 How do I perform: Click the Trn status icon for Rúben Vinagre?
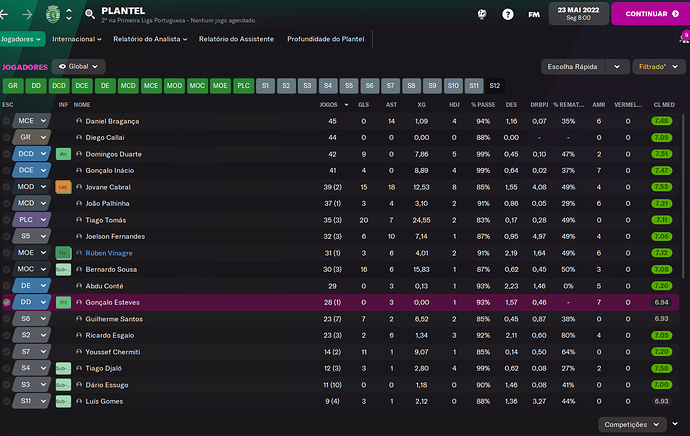pyautogui.click(x=63, y=253)
